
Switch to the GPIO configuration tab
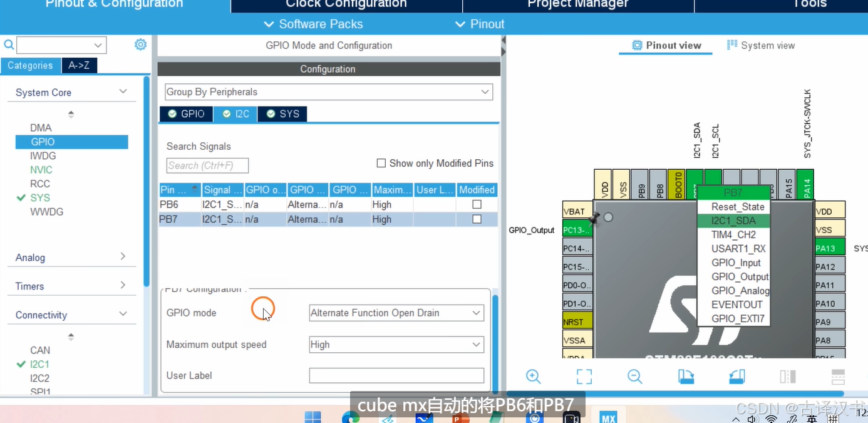click(186, 113)
